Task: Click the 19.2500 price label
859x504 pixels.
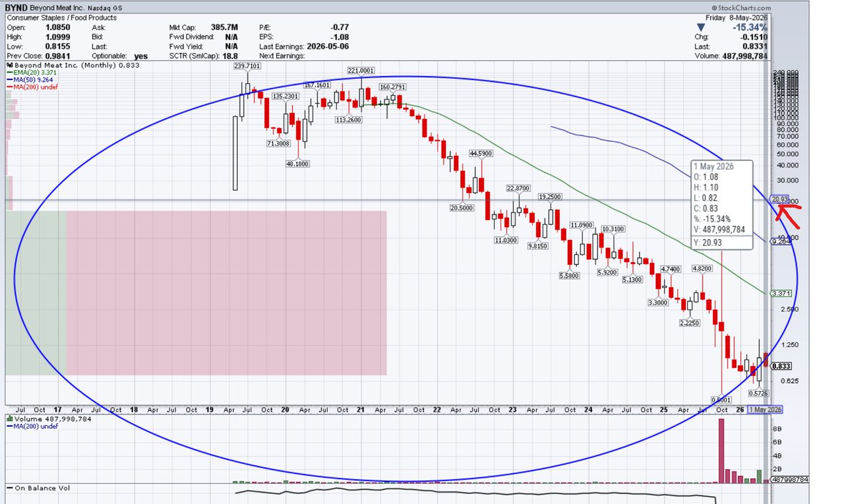Action: pyautogui.click(x=550, y=196)
